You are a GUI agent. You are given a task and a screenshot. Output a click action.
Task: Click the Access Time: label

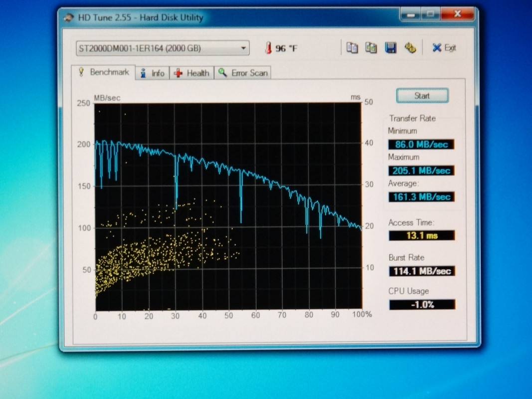point(411,222)
